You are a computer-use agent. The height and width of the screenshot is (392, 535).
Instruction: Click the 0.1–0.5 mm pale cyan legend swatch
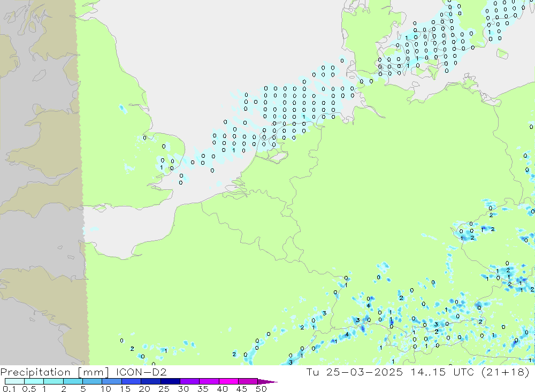click(14, 381)
